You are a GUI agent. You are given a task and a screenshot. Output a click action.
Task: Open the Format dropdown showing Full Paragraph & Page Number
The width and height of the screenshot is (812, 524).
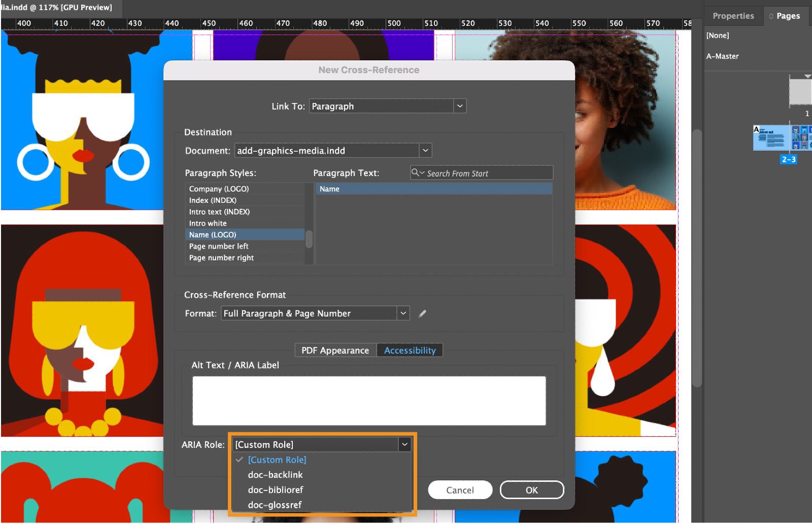(403, 313)
